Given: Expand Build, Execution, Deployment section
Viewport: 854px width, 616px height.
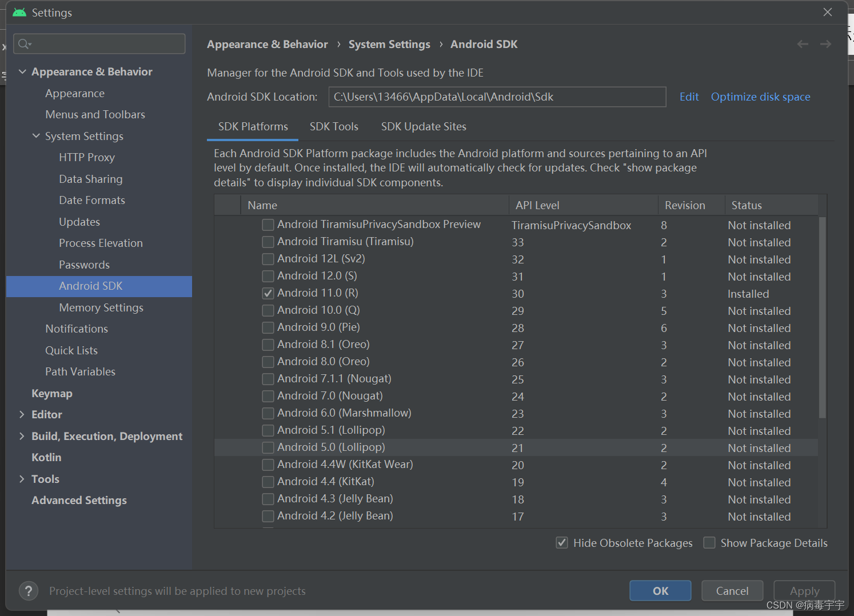Looking at the screenshot, I should (22, 436).
